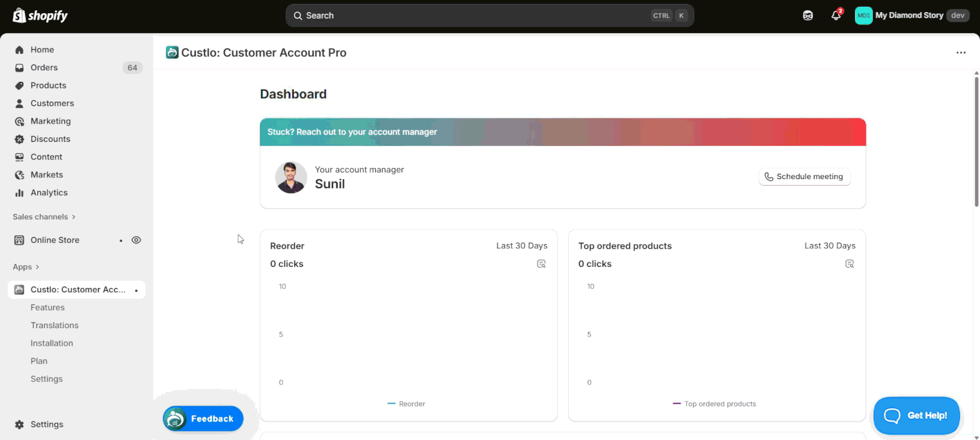
Task: Click the Top ordered products details icon
Action: pos(850,264)
